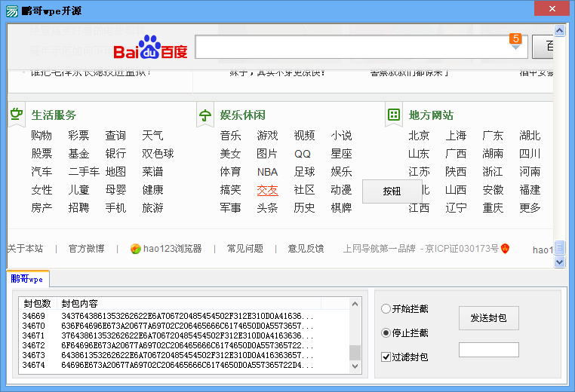Image resolution: width=575 pixels, height=392 pixels.
Task: Click browser pane scroll-down arrow
Action: point(559,262)
